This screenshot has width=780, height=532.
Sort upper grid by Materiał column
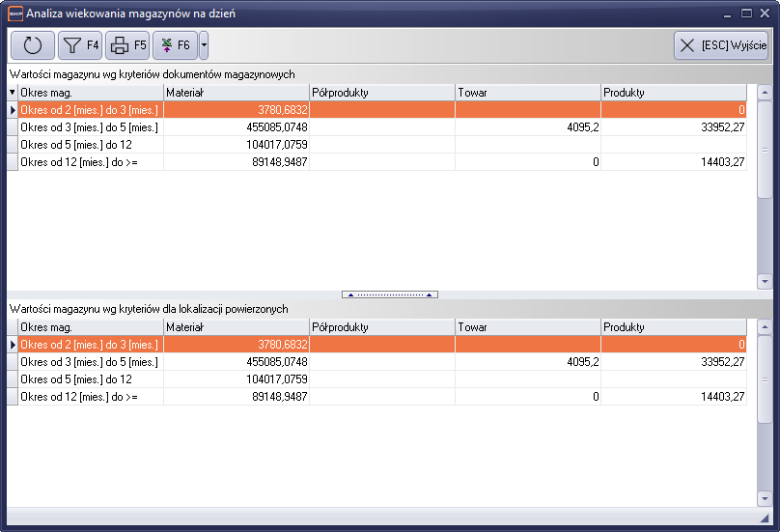(x=236, y=93)
